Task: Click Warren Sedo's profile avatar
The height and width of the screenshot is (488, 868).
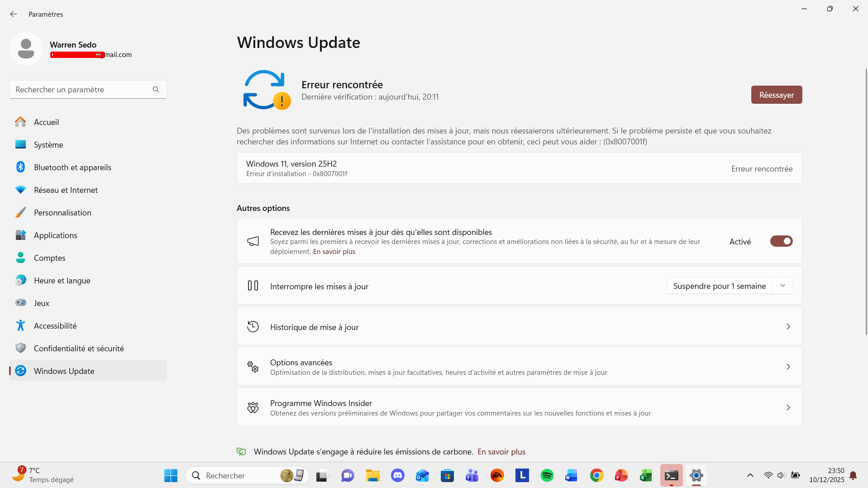Action: click(x=26, y=48)
